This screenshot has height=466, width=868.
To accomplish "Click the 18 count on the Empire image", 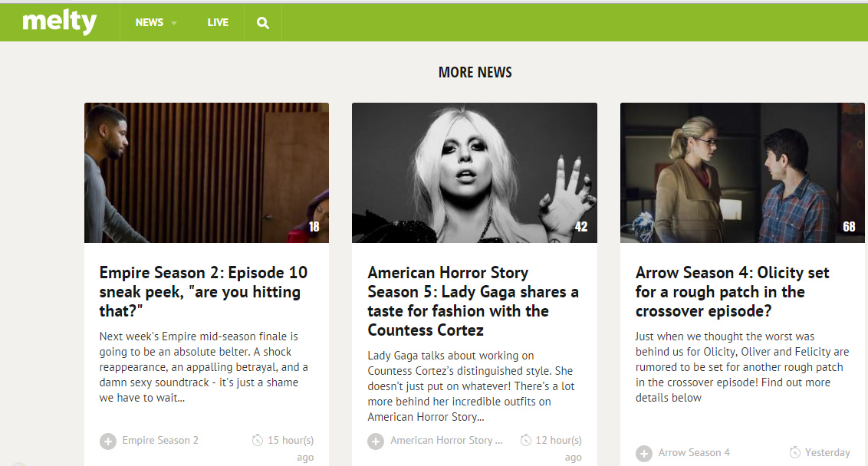I will tap(314, 226).
